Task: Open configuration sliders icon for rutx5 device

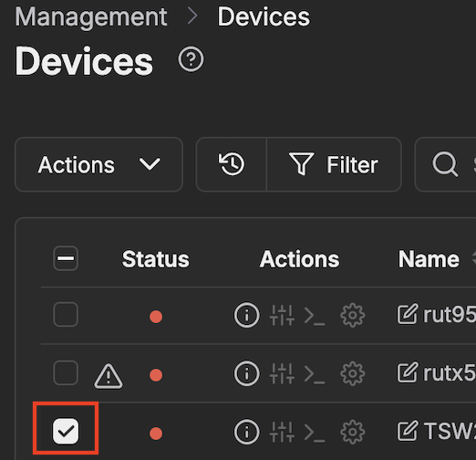Action: 282,373
